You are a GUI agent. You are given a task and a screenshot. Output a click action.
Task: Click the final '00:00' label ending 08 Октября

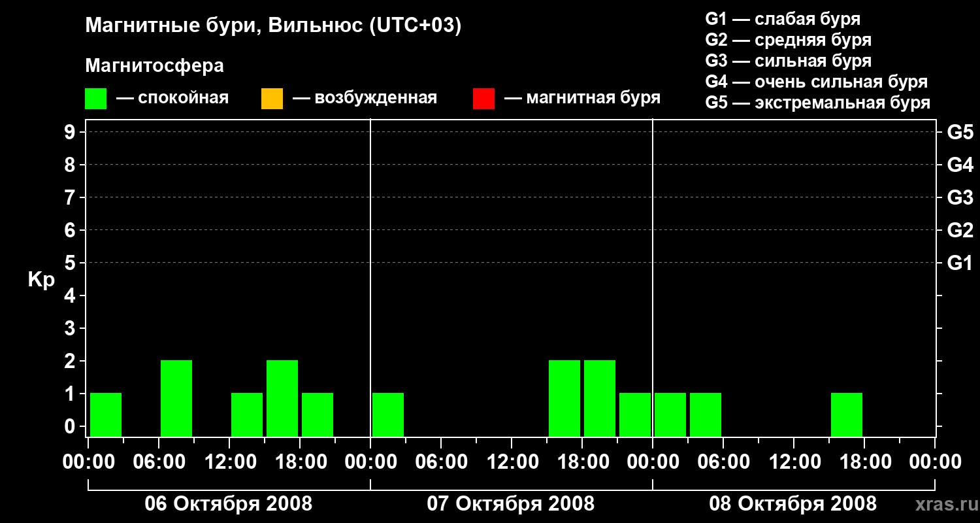[935, 462]
